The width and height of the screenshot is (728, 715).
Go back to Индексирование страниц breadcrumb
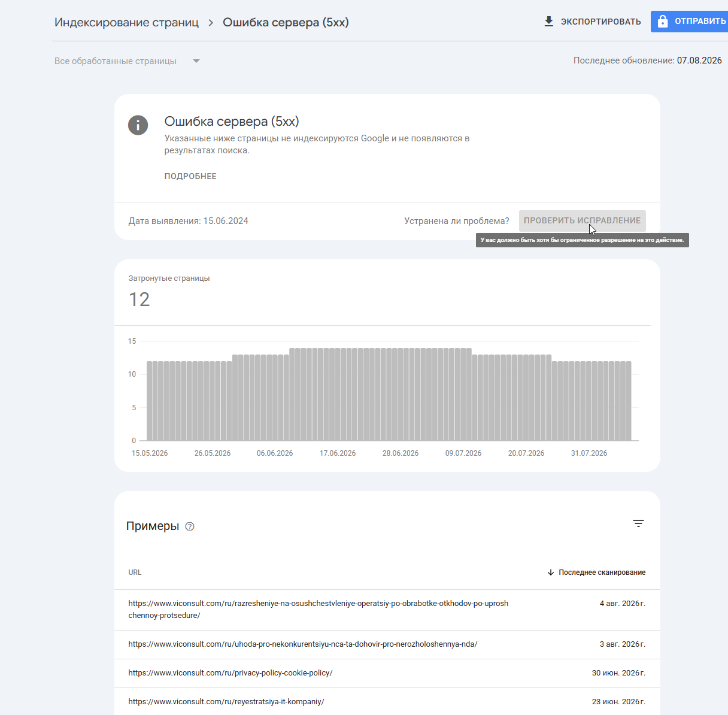[126, 23]
